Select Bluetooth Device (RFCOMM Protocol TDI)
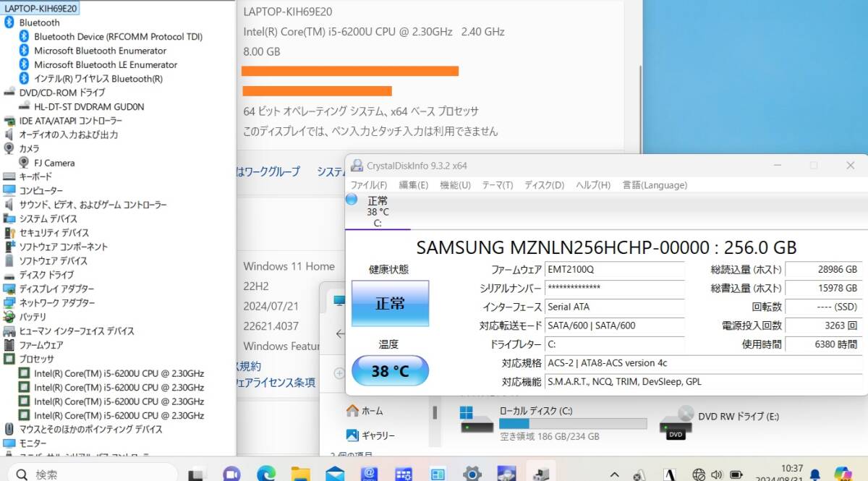 [x=118, y=36]
